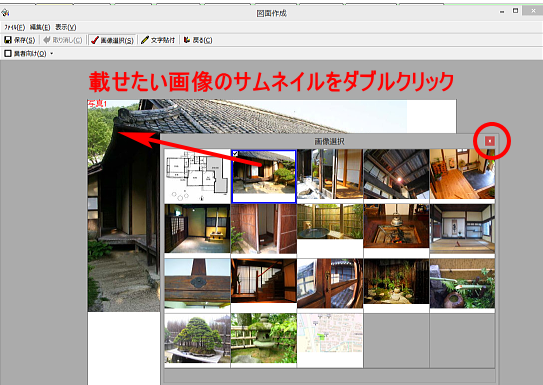
Task: Select the sunken hearth irori thumbnail
Action: pos(396,226)
